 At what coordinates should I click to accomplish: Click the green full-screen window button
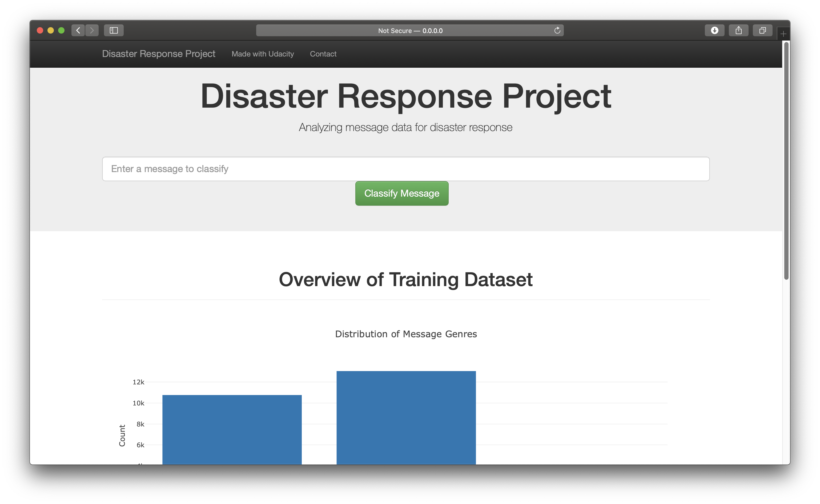[x=61, y=30]
